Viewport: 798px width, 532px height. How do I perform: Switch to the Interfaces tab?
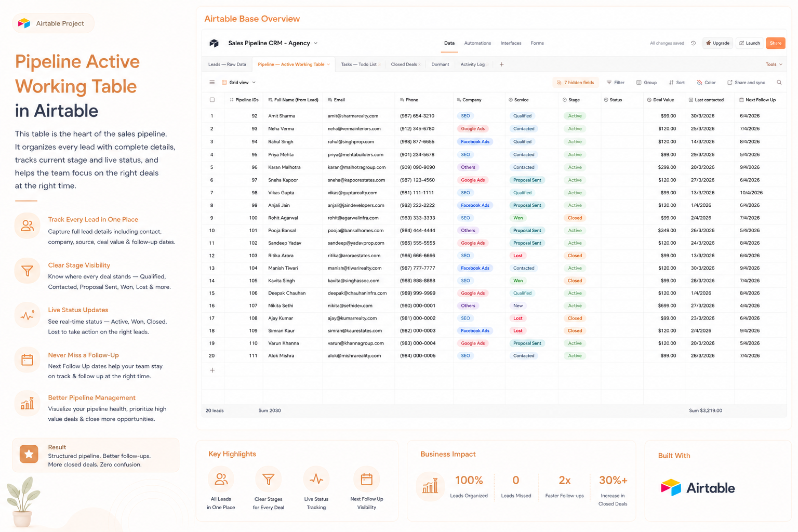tap(511, 43)
